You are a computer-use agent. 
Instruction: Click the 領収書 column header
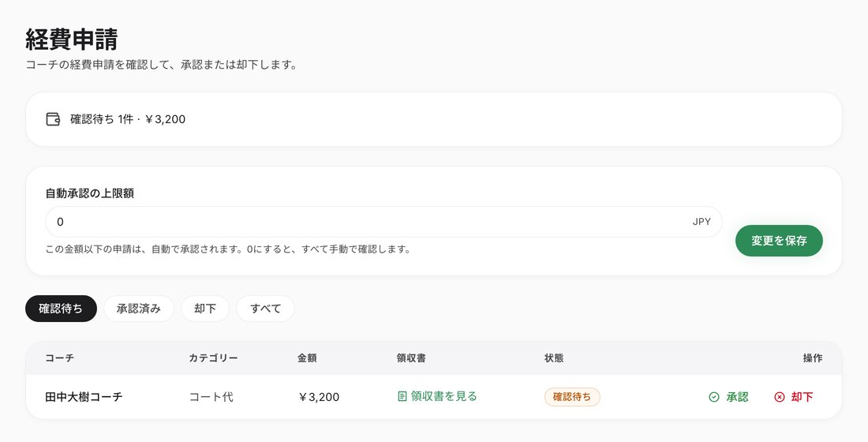point(411,358)
